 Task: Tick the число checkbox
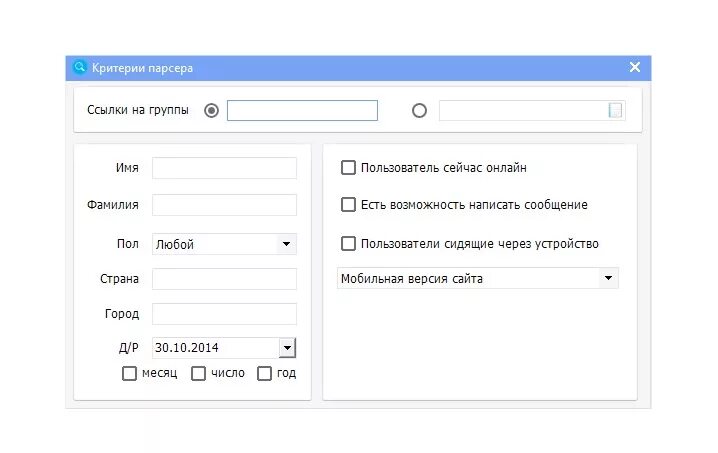point(198,373)
